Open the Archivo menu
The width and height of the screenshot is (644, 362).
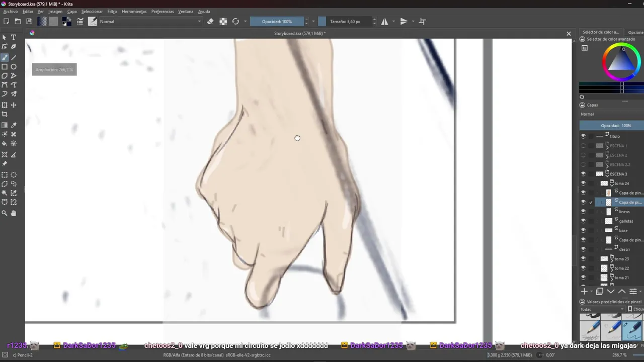coord(10,12)
